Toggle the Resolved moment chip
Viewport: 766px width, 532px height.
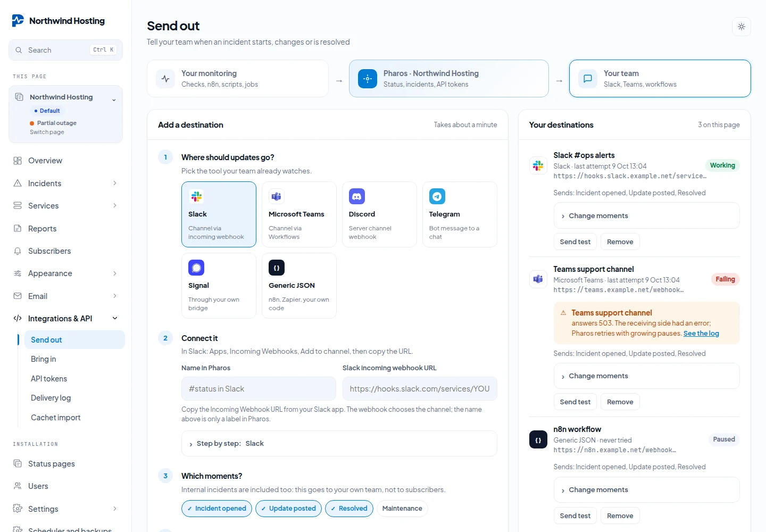[x=349, y=509]
